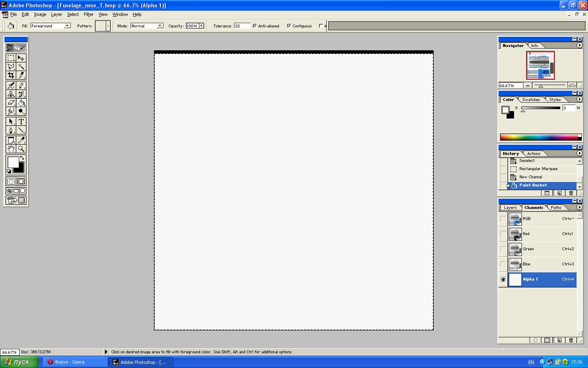The image size is (588, 368).
Task: Select the Rectangular Marquee tool
Action: point(11,58)
